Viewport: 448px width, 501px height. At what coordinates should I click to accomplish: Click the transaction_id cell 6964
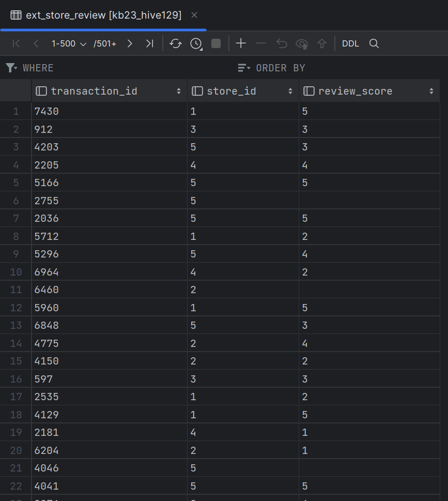[109, 272]
